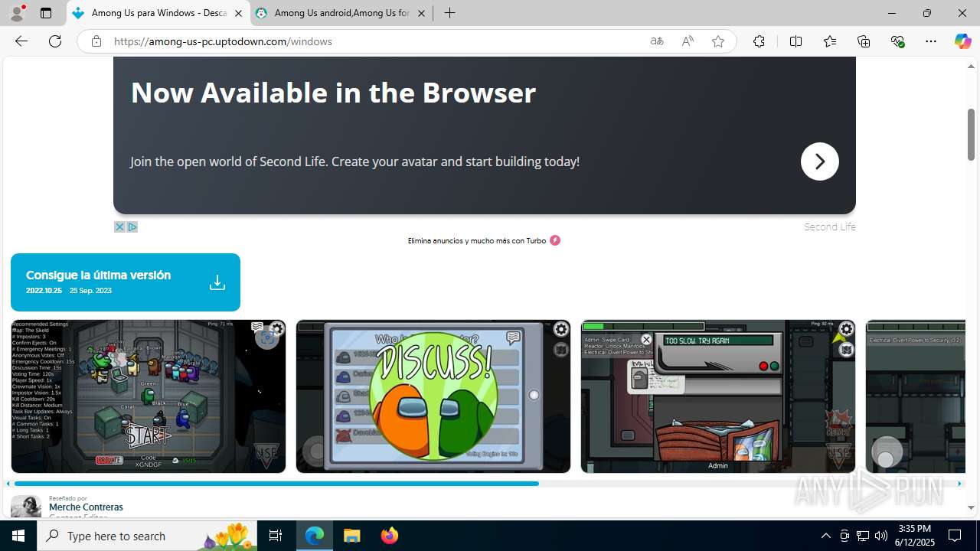Open the DISCUSS screenshot thumbnail
The image size is (980, 551).
pos(433,396)
